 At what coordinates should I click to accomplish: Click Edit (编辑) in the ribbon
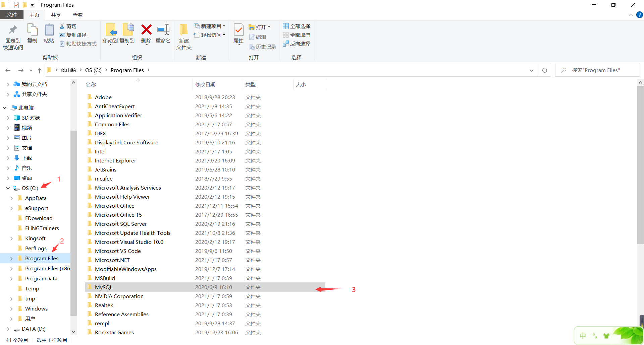click(258, 37)
